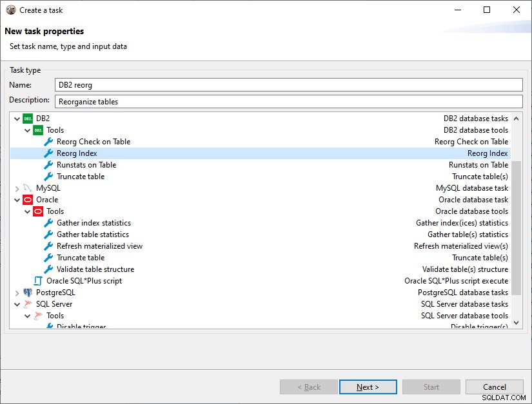Click the PostgreSQL elephant icon
The height and width of the screenshot is (404, 532).
click(x=28, y=293)
